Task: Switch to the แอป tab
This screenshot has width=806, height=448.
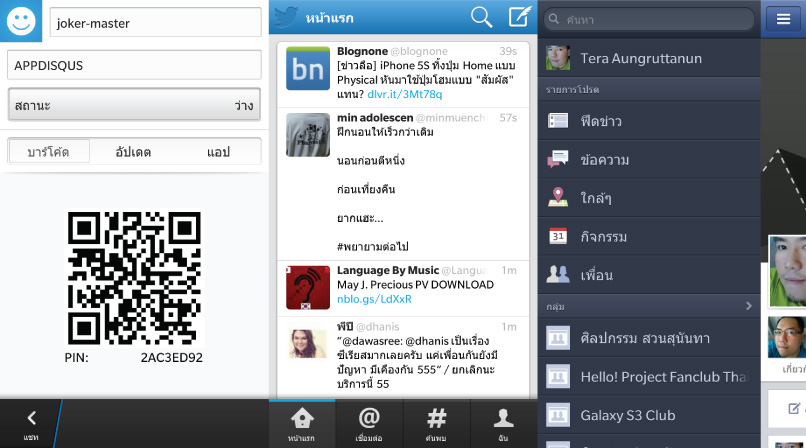Action: pos(218,152)
